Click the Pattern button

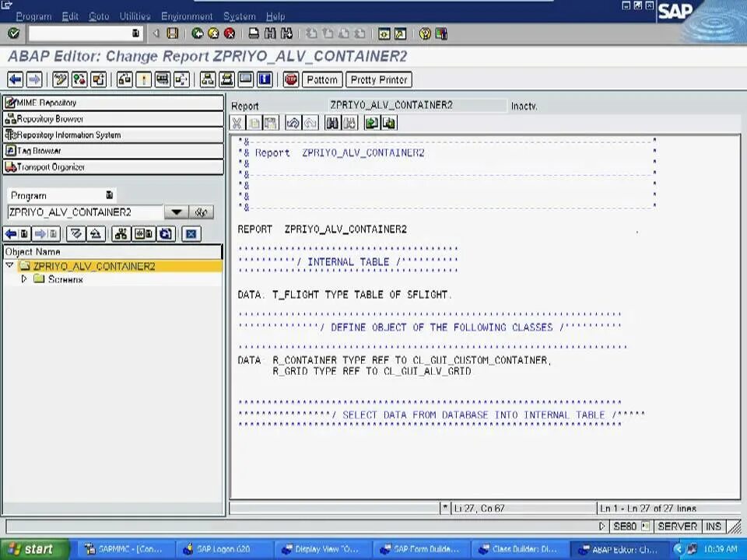pyautogui.click(x=322, y=79)
